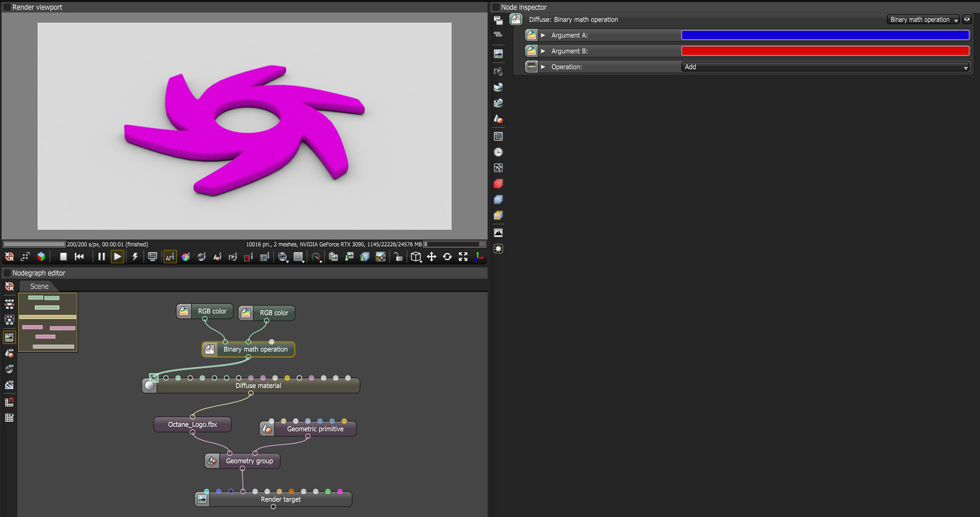
Task: Select the white balance color picker icon
Action: [x=186, y=257]
